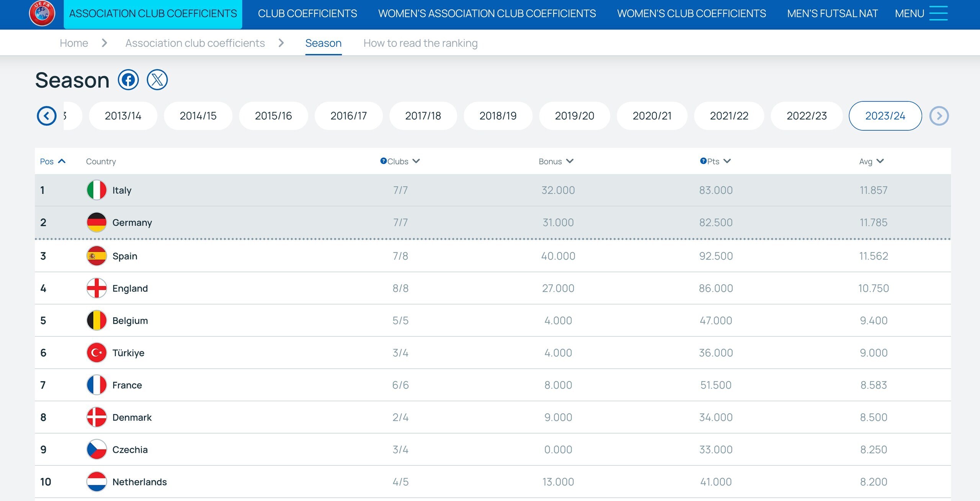Share on Facebook icon
The image size is (980, 501).
(x=128, y=80)
